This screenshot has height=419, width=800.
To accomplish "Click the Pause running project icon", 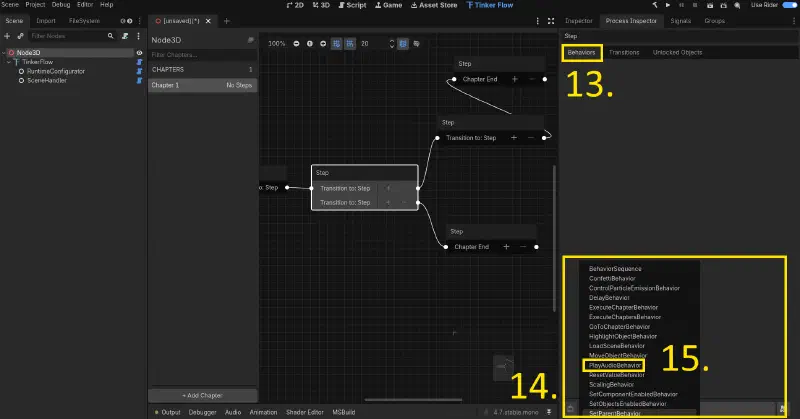I will (x=681, y=5).
